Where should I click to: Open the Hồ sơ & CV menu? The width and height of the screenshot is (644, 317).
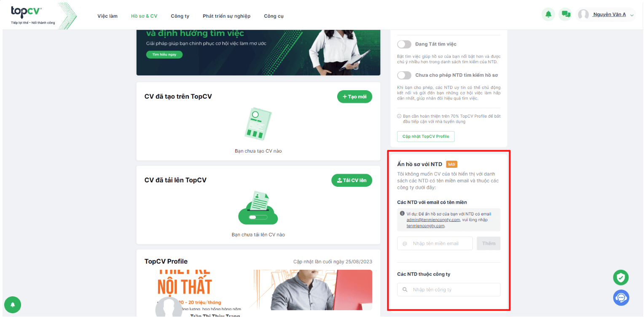[x=144, y=16]
